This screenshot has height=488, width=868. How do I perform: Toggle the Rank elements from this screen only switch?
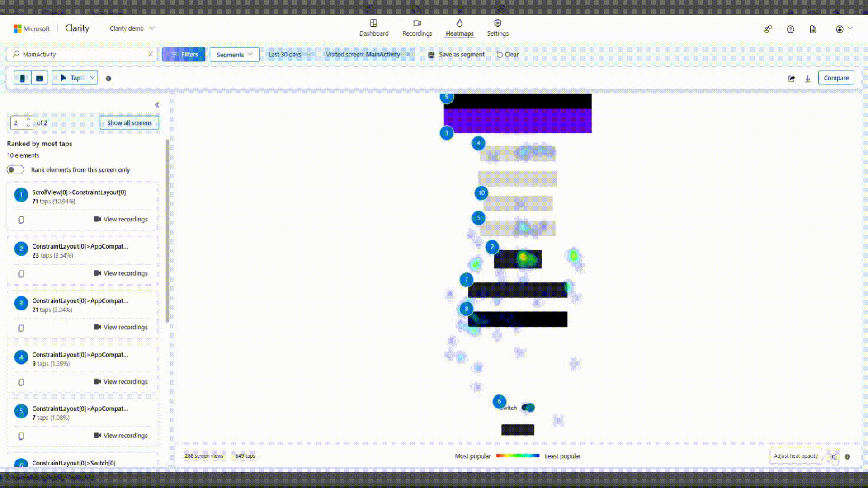15,169
